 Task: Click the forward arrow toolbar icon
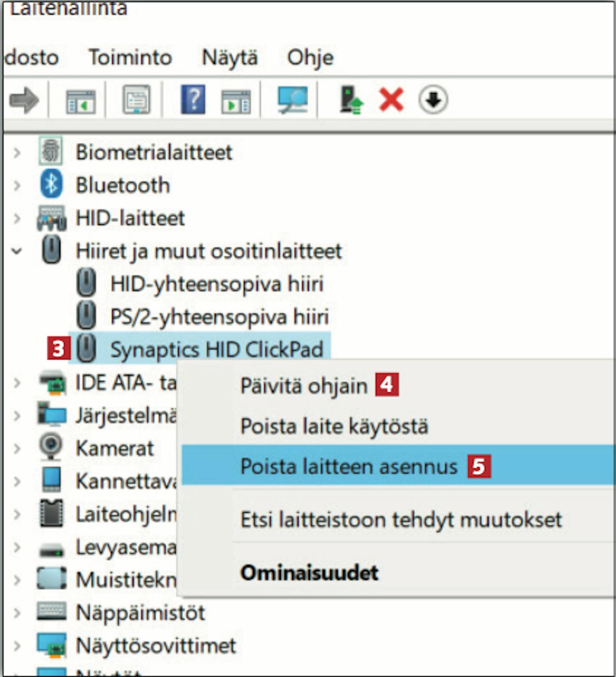[x=24, y=100]
